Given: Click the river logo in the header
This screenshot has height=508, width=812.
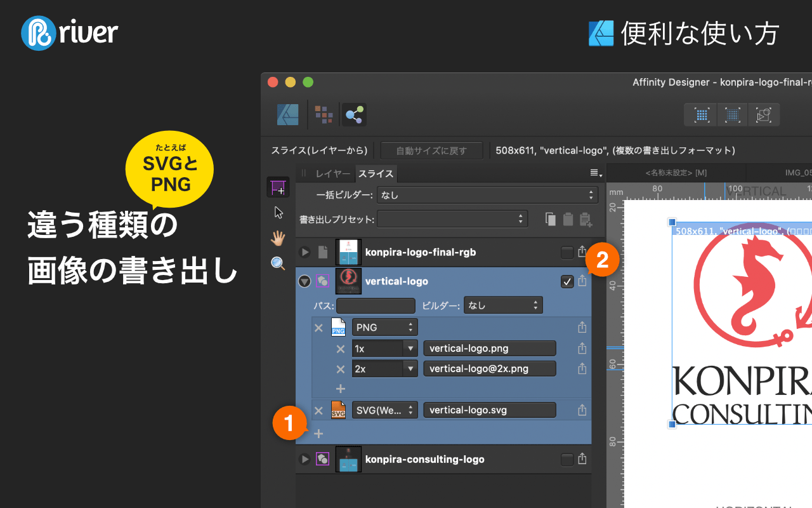Looking at the screenshot, I should tap(70, 32).
